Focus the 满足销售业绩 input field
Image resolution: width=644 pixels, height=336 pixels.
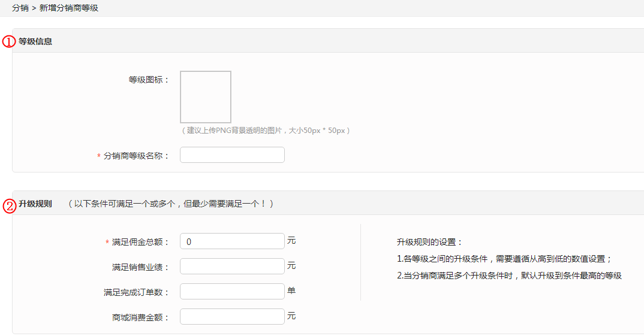232,267
